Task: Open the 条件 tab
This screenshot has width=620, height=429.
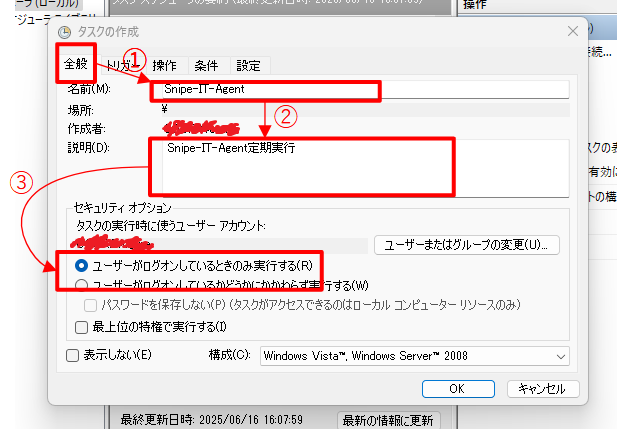Action: (x=206, y=65)
